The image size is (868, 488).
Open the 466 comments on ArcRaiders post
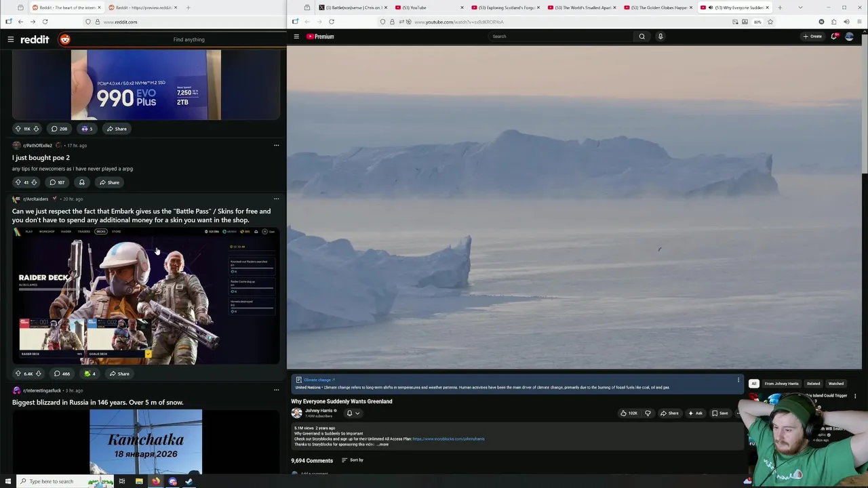click(62, 373)
